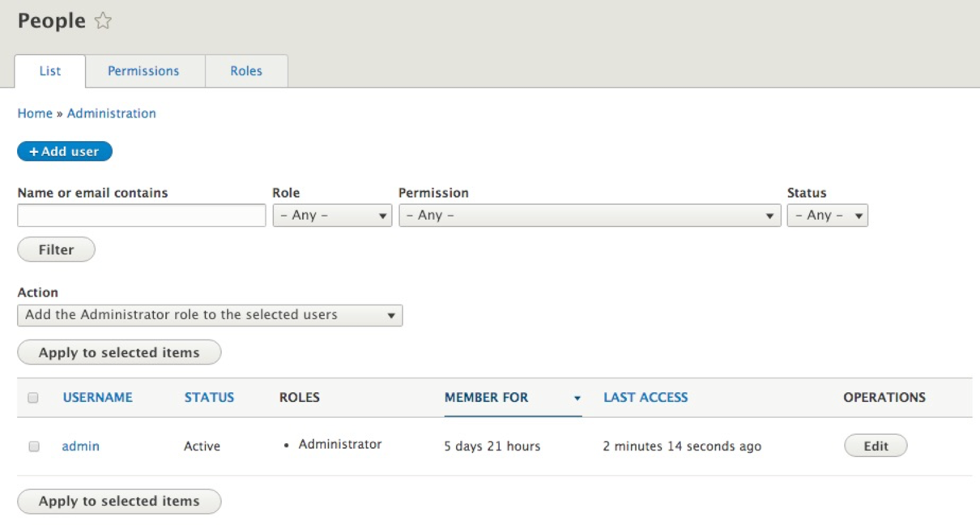Viewport: 980px width, 525px height.
Task: Open the Roles tab
Action: pyautogui.click(x=246, y=70)
